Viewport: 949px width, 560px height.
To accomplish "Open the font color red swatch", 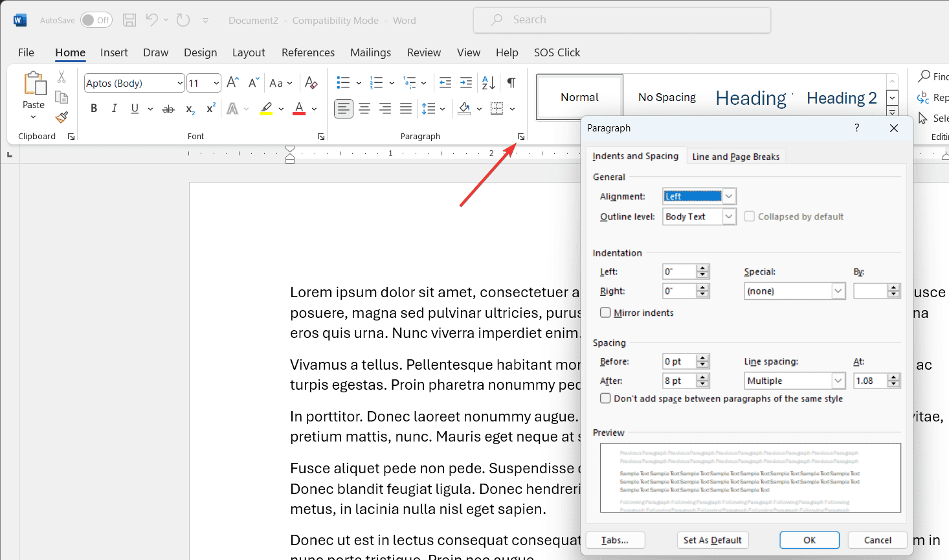I will tap(299, 109).
